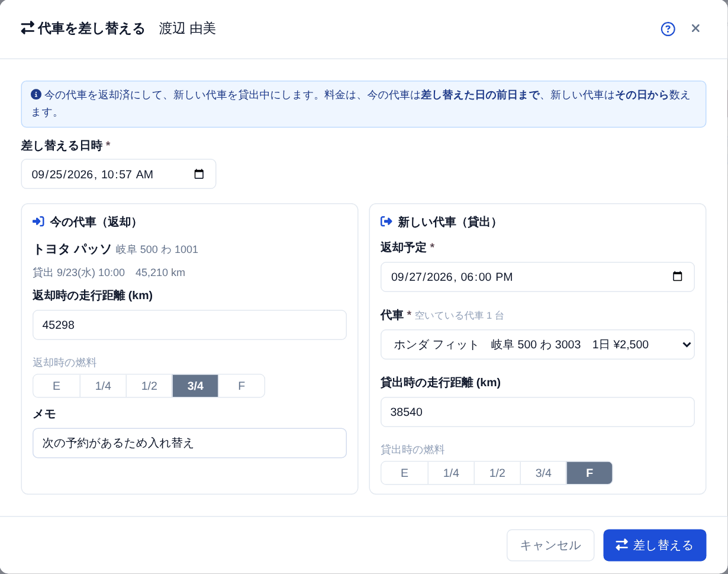Viewport: 728px width, 574px height.
Task: Click the bold text 差し替えた日の前日まで
Action: [x=480, y=95]
